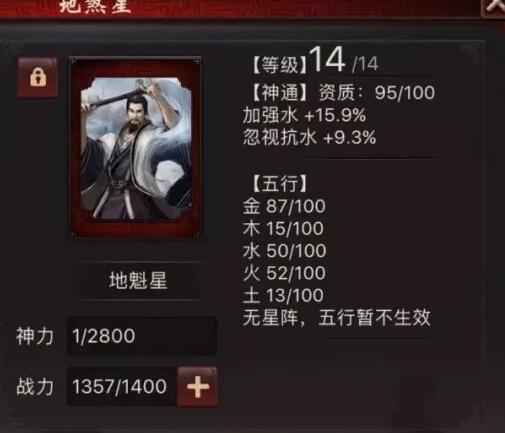Image resolution: width=505 pixels, height=433 pixels.
Task: Select the 土 13/100 element row
Action: click(x=283, y=295)
